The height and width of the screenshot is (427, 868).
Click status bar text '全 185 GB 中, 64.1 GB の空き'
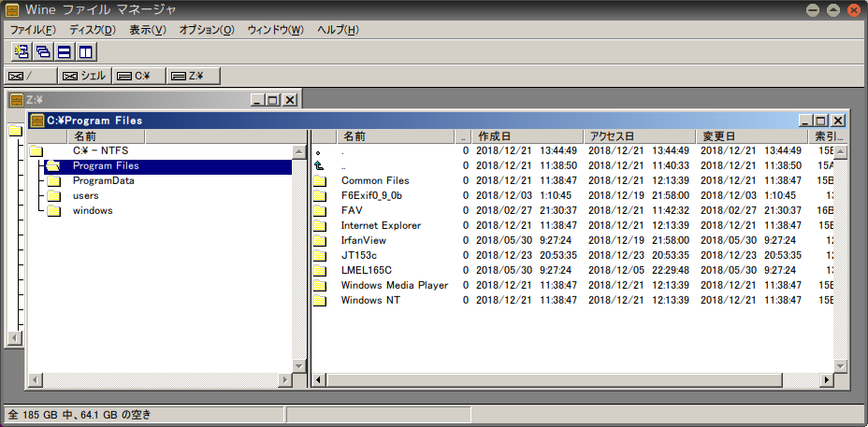coord(80,414)
